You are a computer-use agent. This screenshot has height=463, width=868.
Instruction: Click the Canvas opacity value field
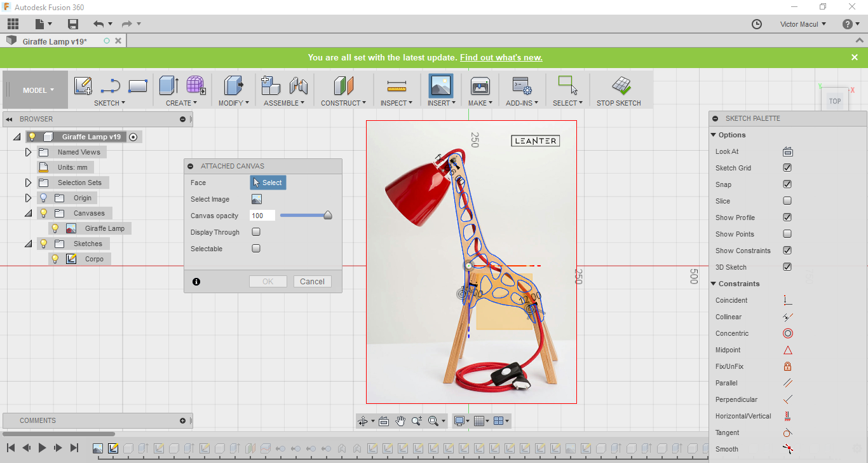[262, 216]
